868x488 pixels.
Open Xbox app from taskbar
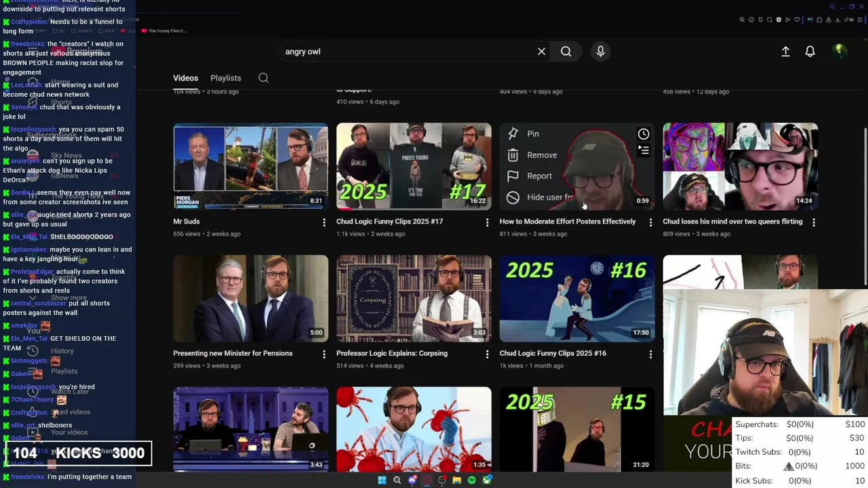pos(486,480)
